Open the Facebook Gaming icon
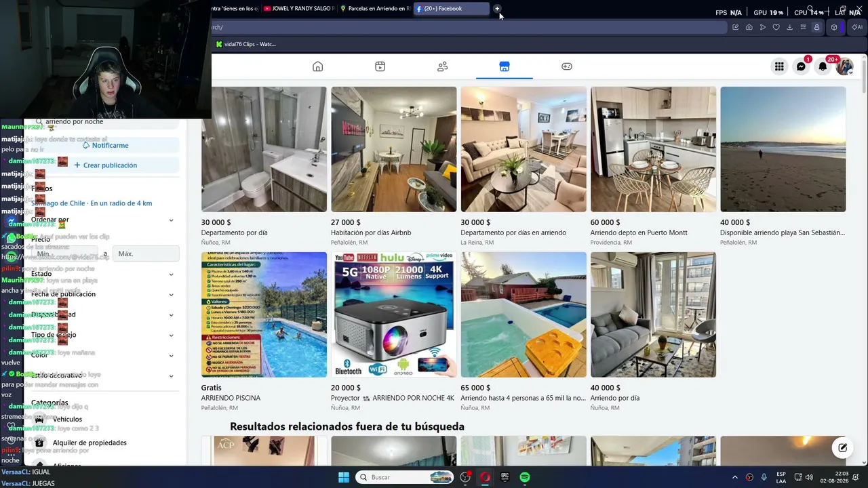The width and height of the screenshot is (868, 488). click(567, 66)
